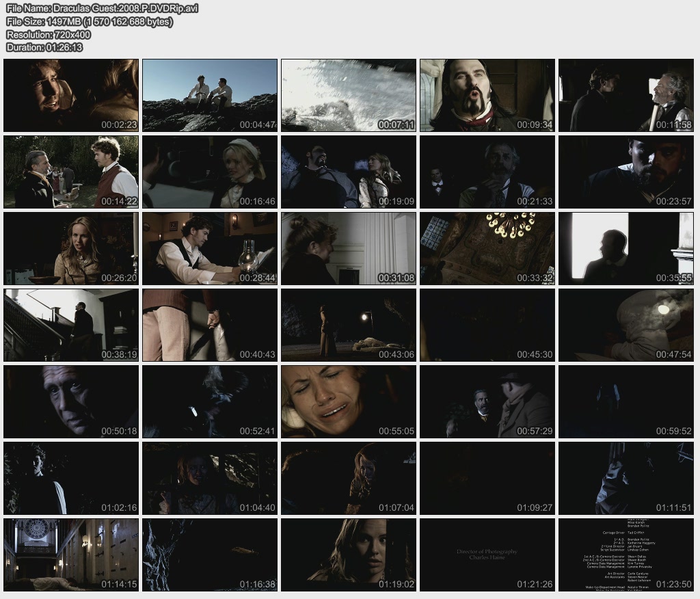The height and width of the screenshot is (599, 700).
Task: Select the woman's face at 01:19:02
Action: coord(349,555)
